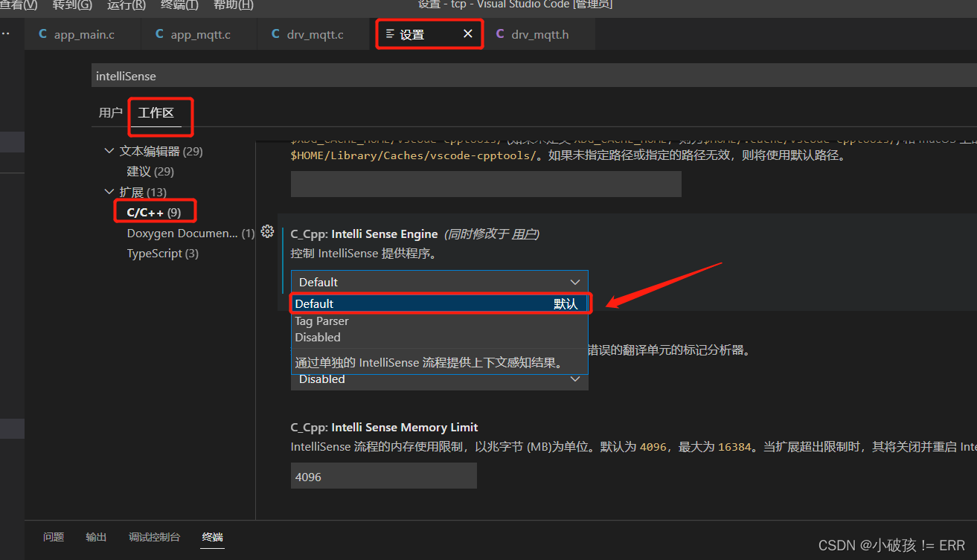
Task: Open the dropdown currently showing Disabled
Action: point(439,379)
